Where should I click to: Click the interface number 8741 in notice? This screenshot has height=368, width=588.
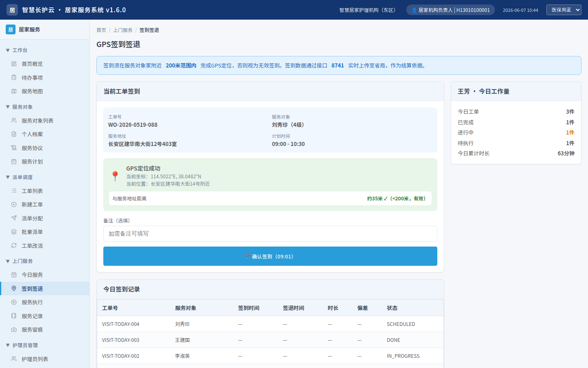[338, 65]
